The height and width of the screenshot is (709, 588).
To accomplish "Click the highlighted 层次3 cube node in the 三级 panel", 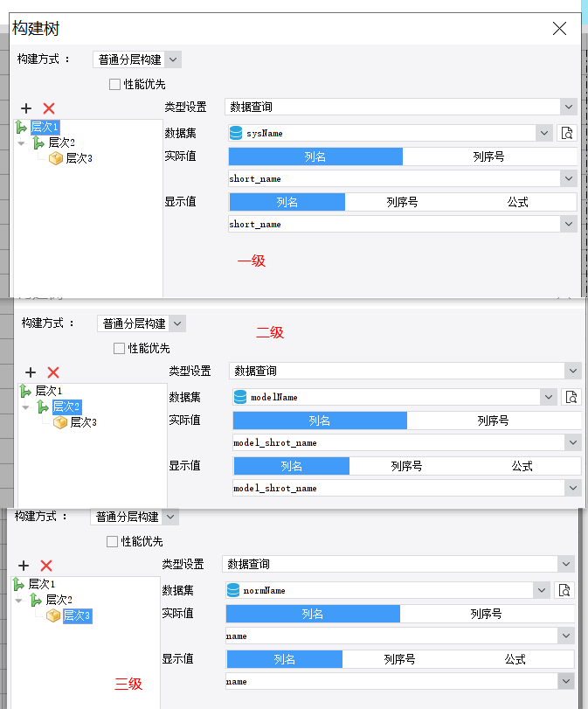I will (76, 615).
